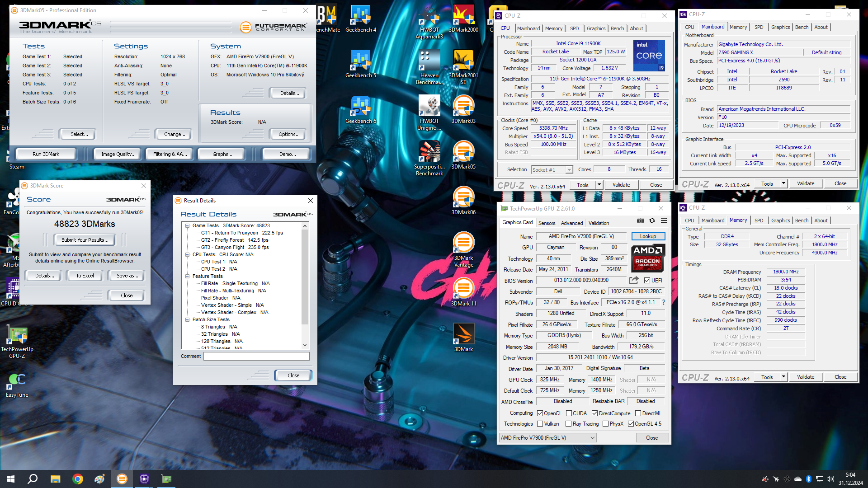Viewport: 868px width, 488px height.
Task: Click Result Details vertical scrollbar
Action: coord(305,277)
